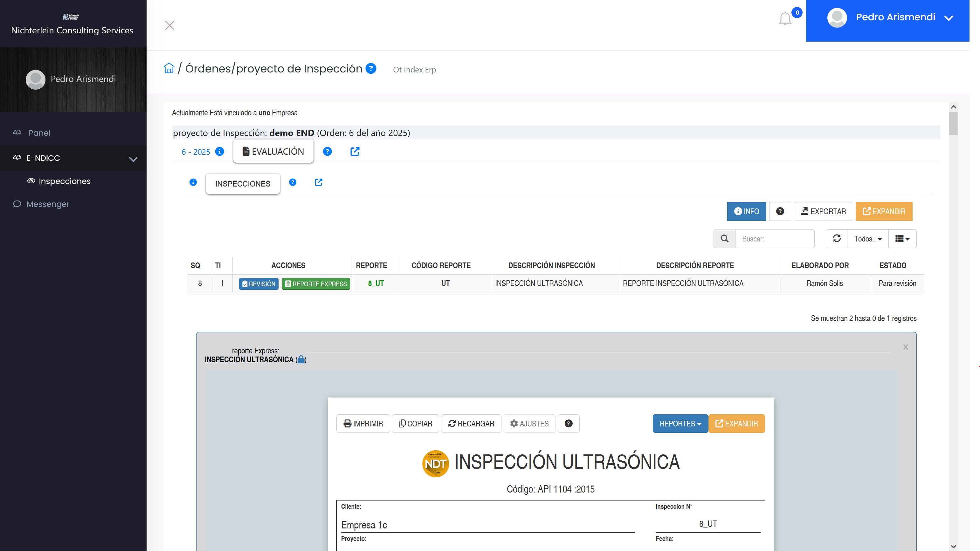
Task: Click the green REPORTE EXPRESS button
Action: [x=316, y=284]
